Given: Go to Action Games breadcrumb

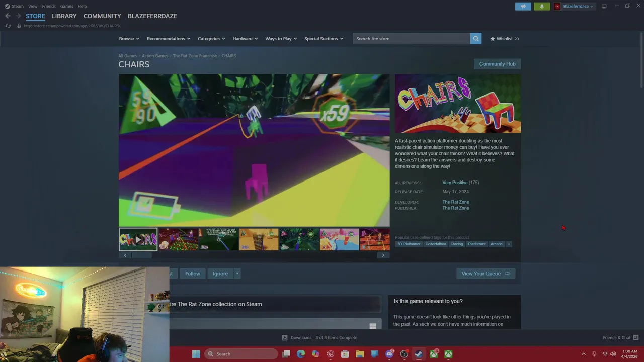Looking at the screenshot, I should tap(155, 56).
